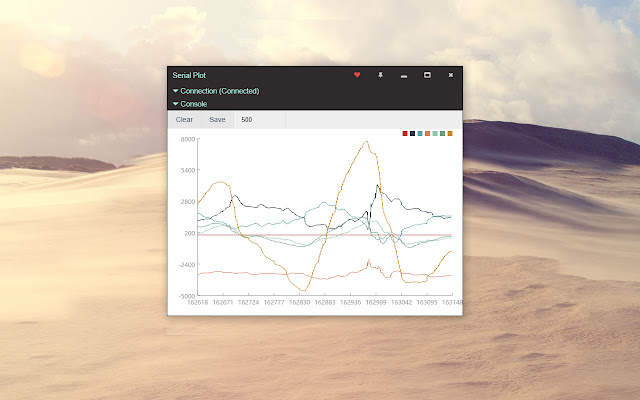Click the 162618 x-axis label
This screenshot has height=400, width=640.
pyautogui.click(x=198, y=302)
